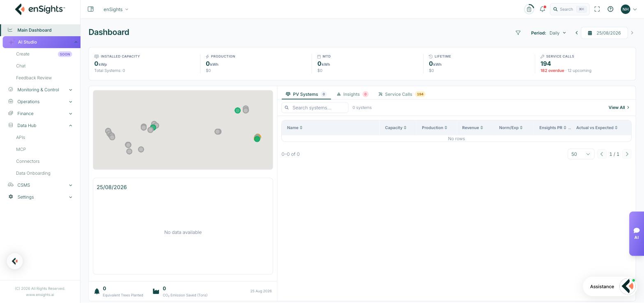Open the Main Dashboard page
Image resolution: width=644 pixels, height=303 pixels.
click(x=40, y=30)
